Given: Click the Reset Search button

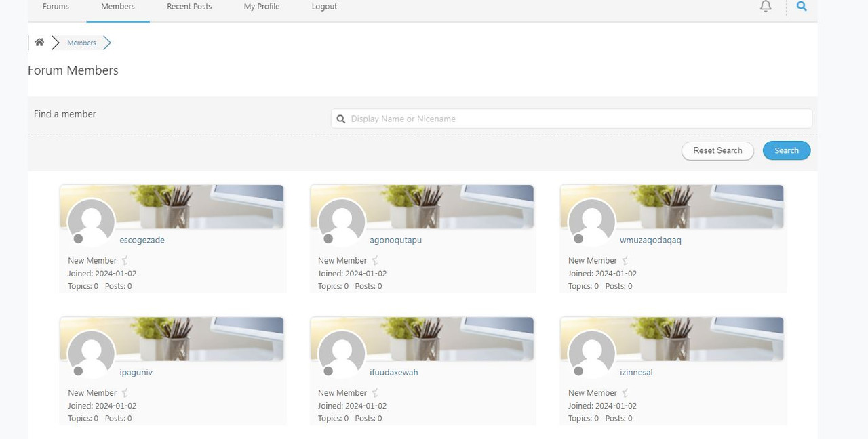Looking at the screenshot, I should (x=717, y=150).
